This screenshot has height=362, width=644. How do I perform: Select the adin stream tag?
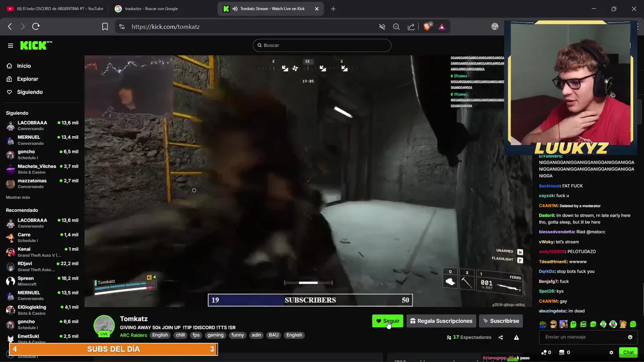[x=257, y=335]
